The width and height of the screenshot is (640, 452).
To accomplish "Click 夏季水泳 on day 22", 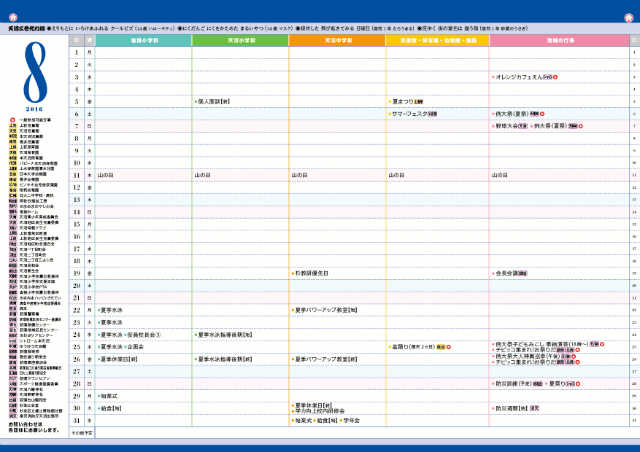I will coord(110,310).
